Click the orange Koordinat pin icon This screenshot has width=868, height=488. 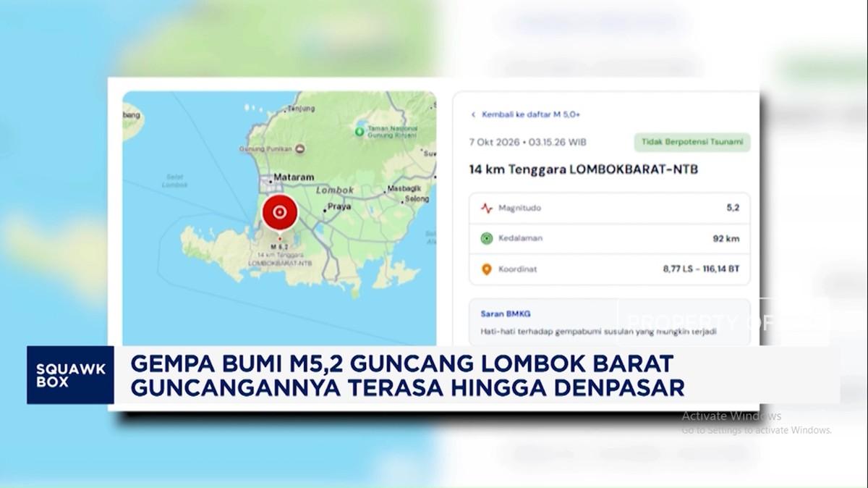click(x=487, y=269)
